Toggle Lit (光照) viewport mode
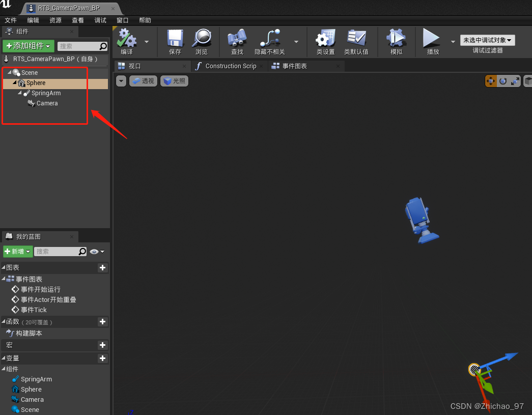Screen dimensions: 532x415 coord(174,80)
